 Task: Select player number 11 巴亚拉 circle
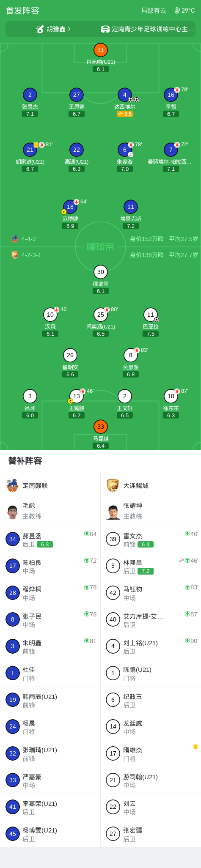tap(151, 315)
